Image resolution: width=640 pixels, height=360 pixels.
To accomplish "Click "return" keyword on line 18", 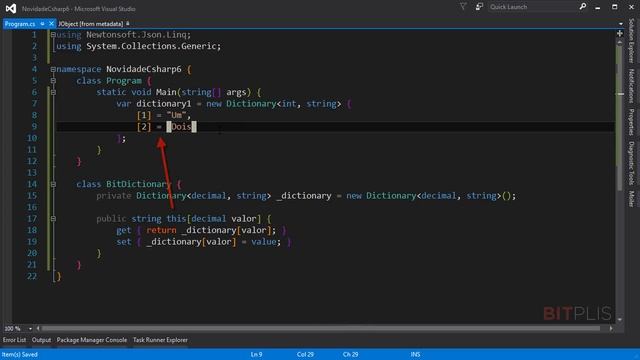I will (161, 230).
